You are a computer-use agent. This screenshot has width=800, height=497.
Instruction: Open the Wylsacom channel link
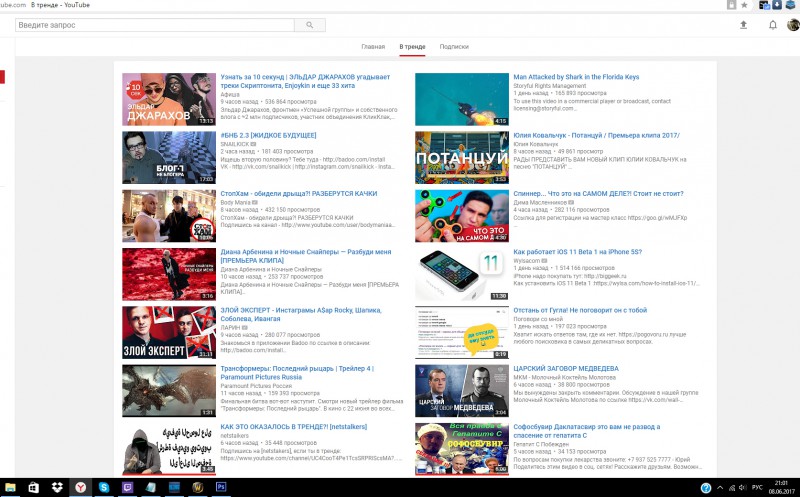pyautogui.click(x=527, y=261)
